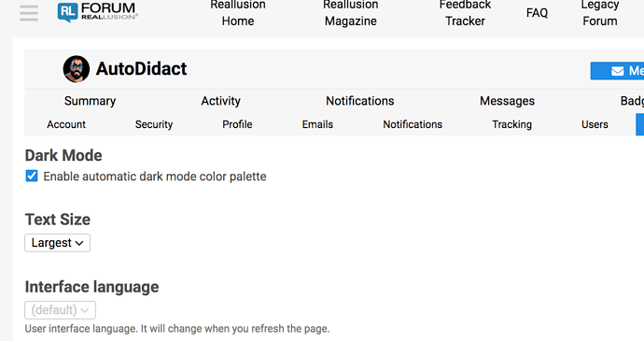Open the Messages tab
This screenshot has height=341, width=644.
click(x=507, y=101)
